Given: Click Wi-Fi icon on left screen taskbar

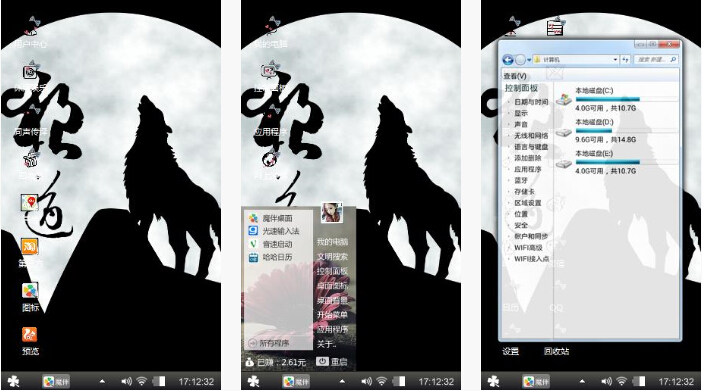Looking at the screenshot, I should (x=142, y=382).
